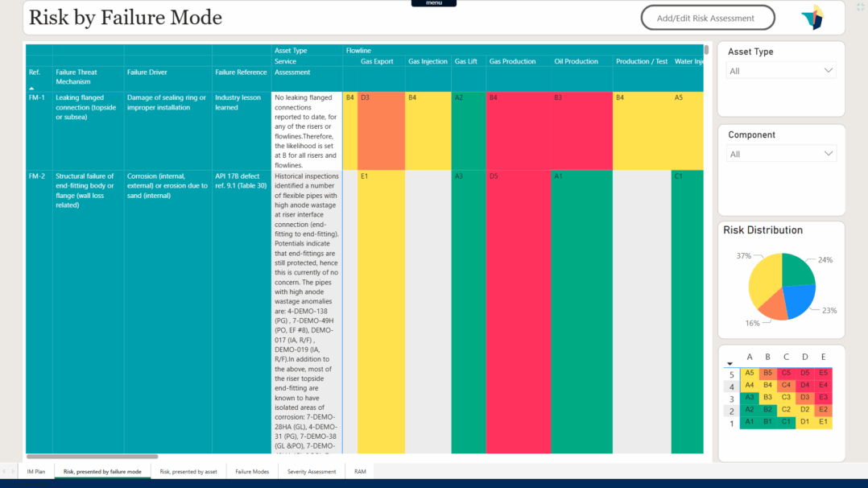Screen dimensions: 868x488
Task: Click the table's horizontal scrollbar
Action: (81, 457)
